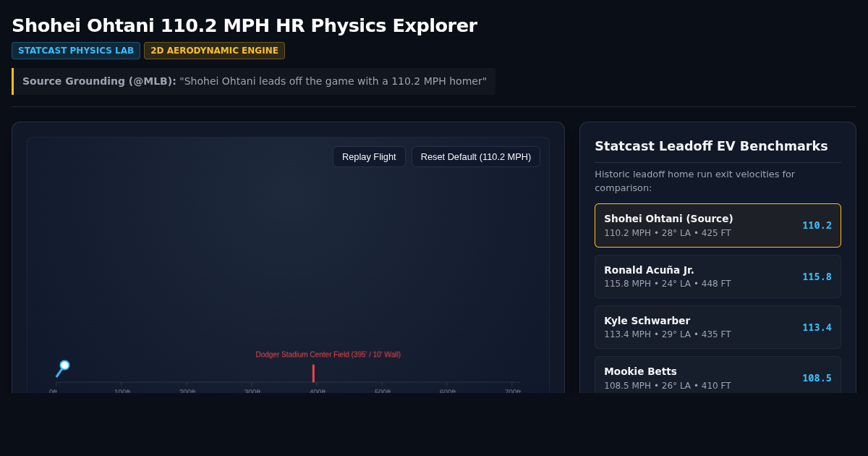This screenshot has height=456, width=868.
Task: Click '115.8 MPH • 24° LA • 448 FT' details
Action: 668,284
